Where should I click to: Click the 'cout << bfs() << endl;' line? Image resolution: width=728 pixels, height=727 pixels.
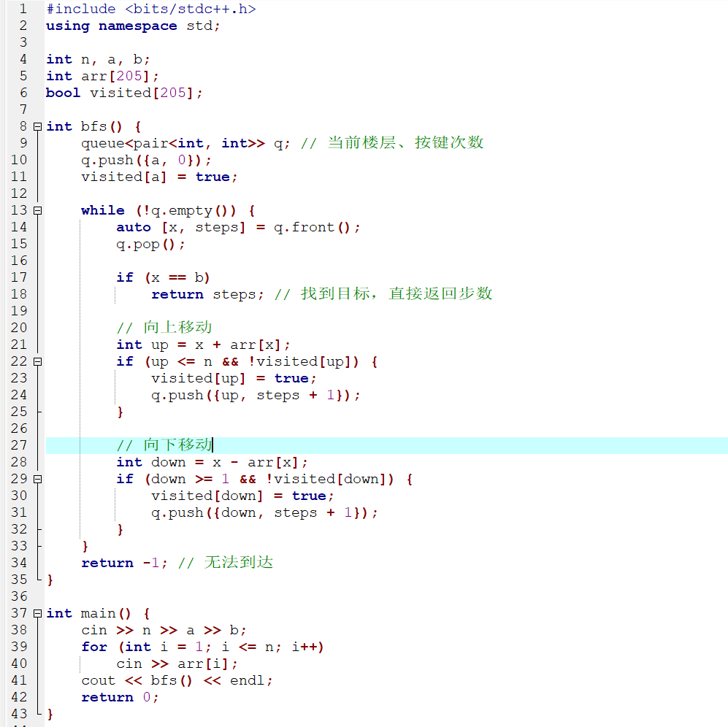(x=177, y=680)
